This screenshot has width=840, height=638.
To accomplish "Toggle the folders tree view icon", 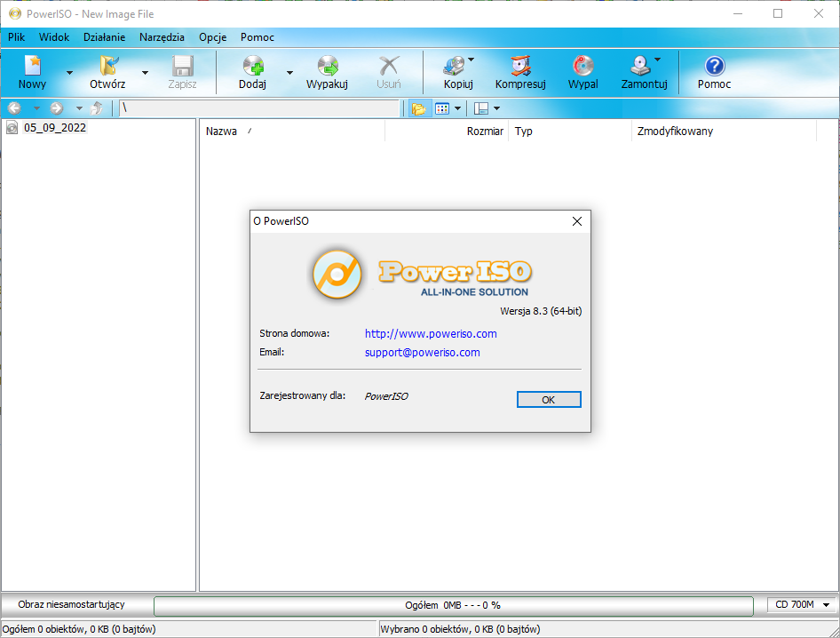I will [x=419, y=108].
